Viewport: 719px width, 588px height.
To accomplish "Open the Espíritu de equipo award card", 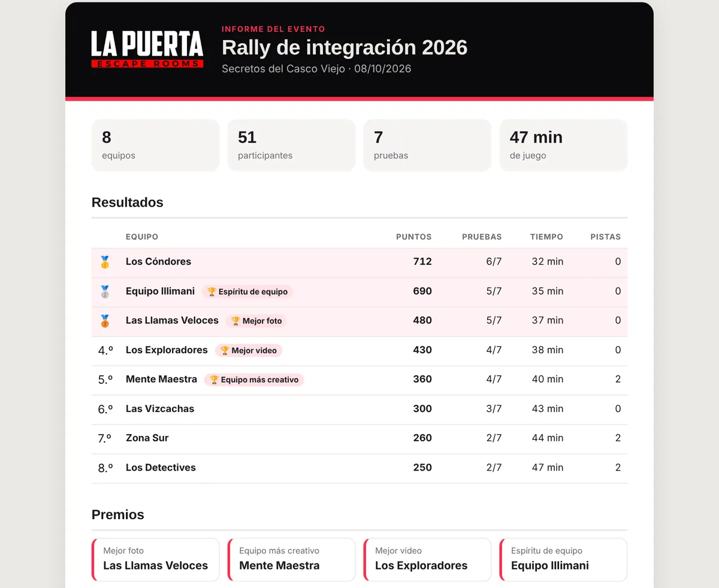I will (x=563, y=559).
